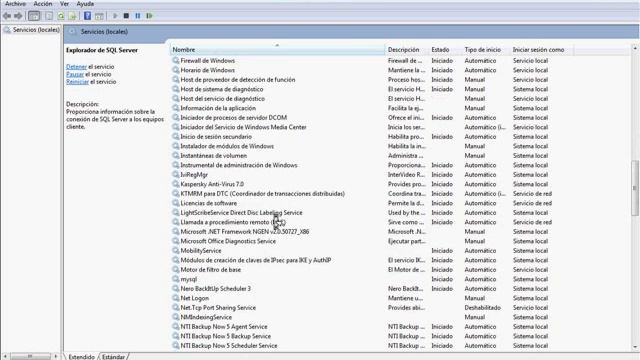Screen dimensions: 640x360
Task: Click the vertical scrollbar thumb of the services list
Action: pos(635,188)
